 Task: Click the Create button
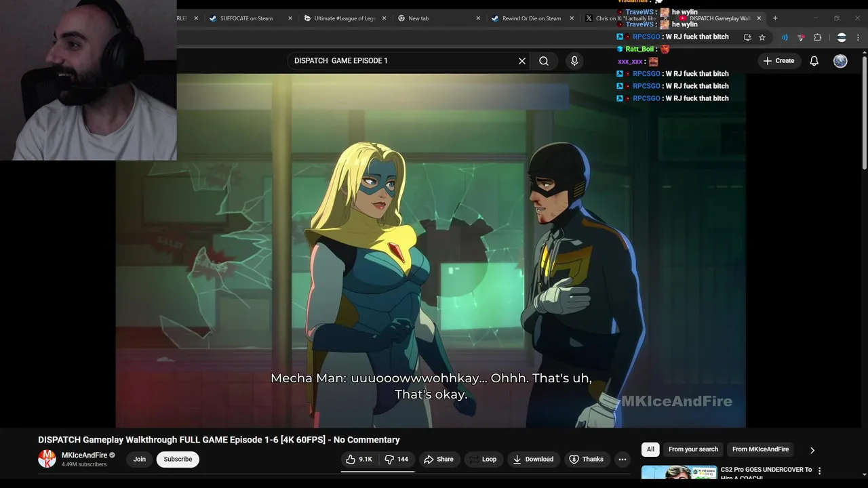pyautogui.click(x=778, y=61)
